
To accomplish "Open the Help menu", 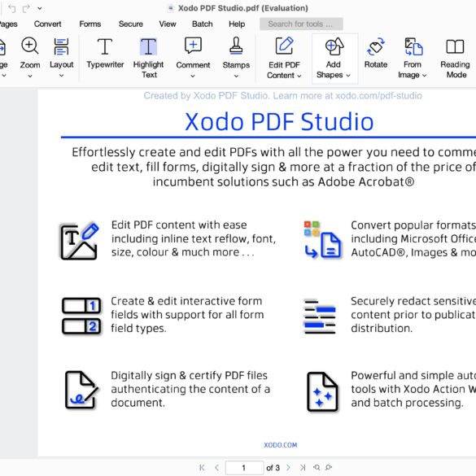I will 237,24.
